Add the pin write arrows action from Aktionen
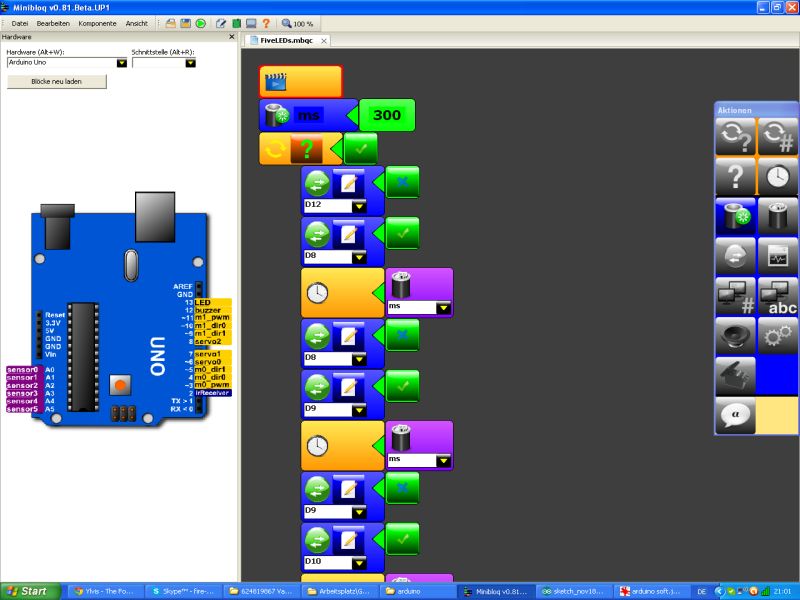The image size is (800, 600). click(735, 256)
